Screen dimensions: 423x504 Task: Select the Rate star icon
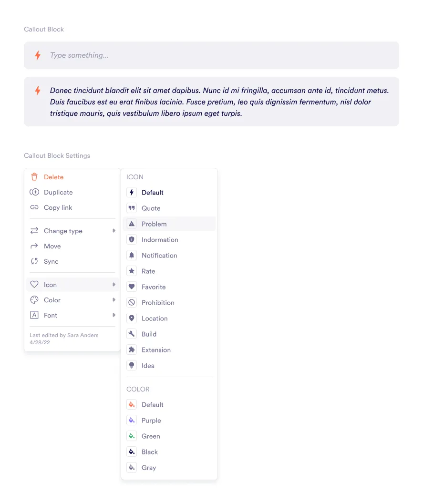(x=132, y=271)
